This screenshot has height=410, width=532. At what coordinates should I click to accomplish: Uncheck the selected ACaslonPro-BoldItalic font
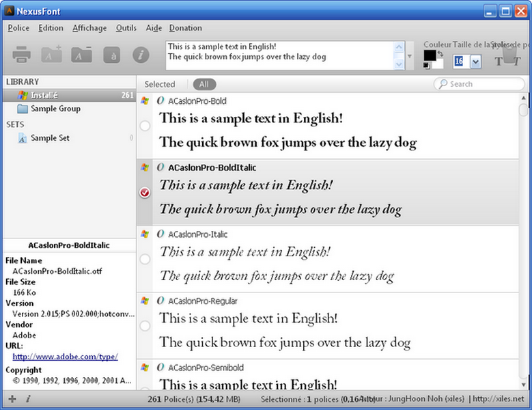pyautogui.click(x=145, y=193)
